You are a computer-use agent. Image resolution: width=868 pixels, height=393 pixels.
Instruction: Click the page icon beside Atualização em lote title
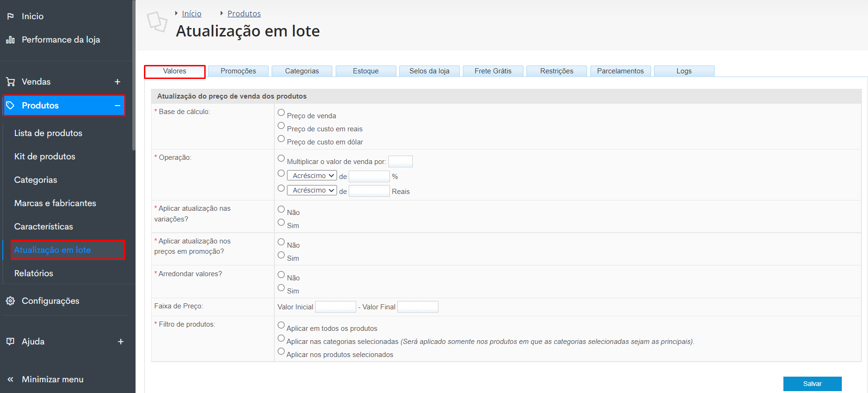pyautogui.click(x=157, y=22)
